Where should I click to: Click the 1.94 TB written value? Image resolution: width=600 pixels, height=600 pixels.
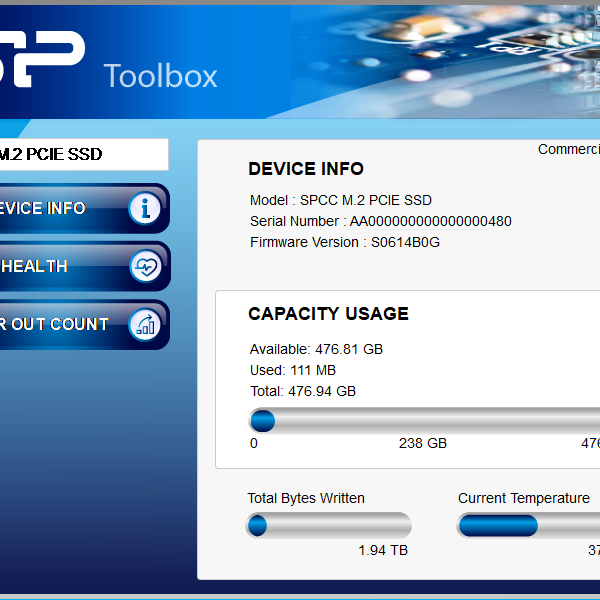(x=383, y=550)
